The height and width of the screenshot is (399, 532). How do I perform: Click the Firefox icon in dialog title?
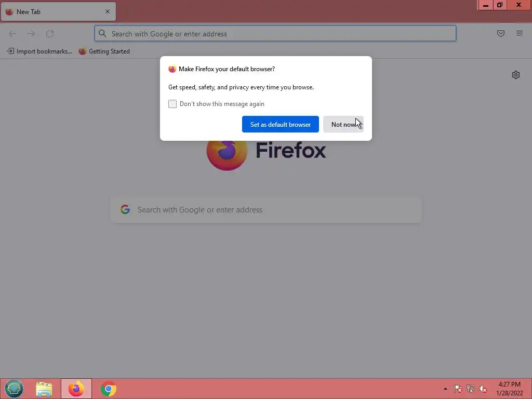click(172, 69)
